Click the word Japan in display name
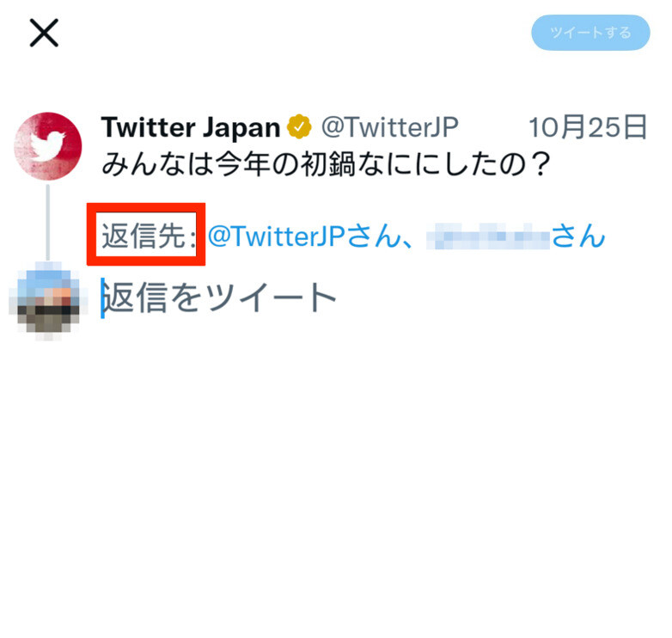 (241, 128)
